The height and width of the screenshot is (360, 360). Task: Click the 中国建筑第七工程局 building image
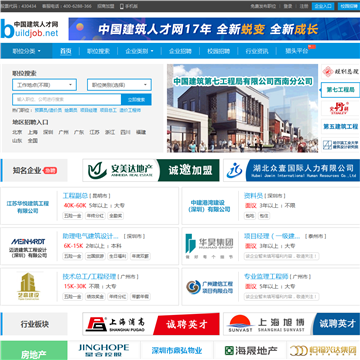(242, 108)
